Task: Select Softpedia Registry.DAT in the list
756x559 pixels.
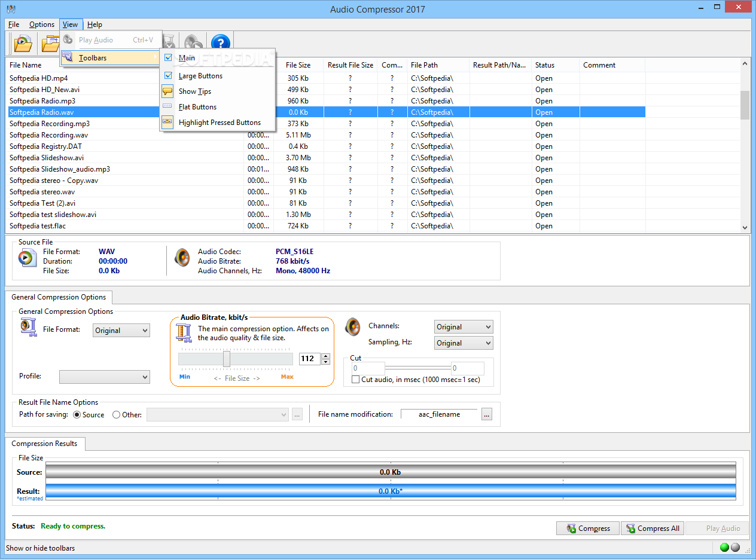Action: (x=327, y=146)
